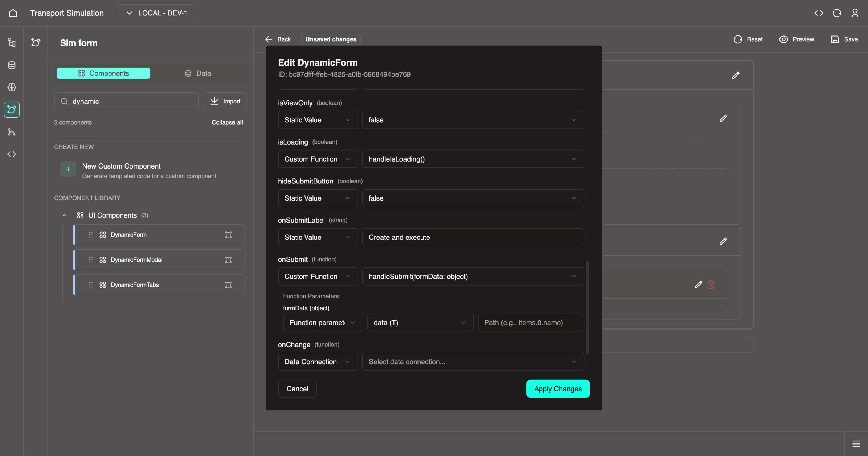Collapse the UI Components tree group
The image size is (868, 456).
64,215
